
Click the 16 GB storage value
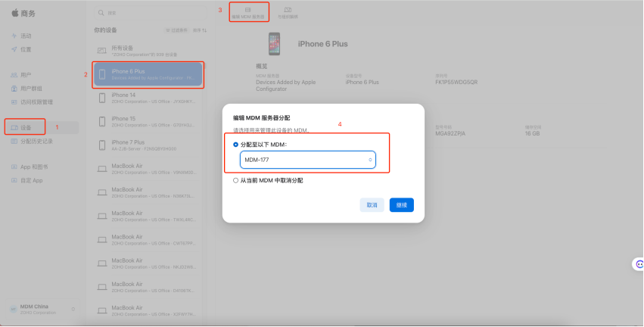532,133
